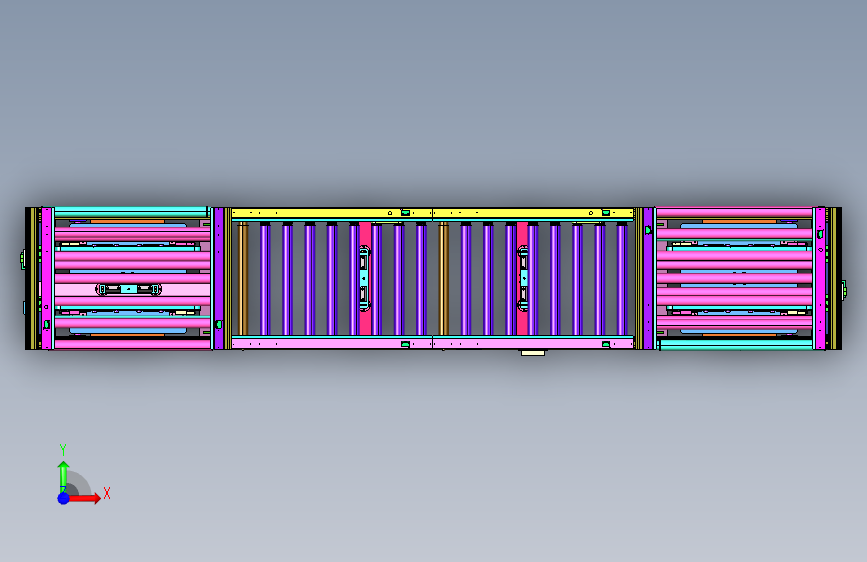The image size is (867, 562).
Task: Click the red X axis arrow of the triad
Action: click(x=85, y=498)
